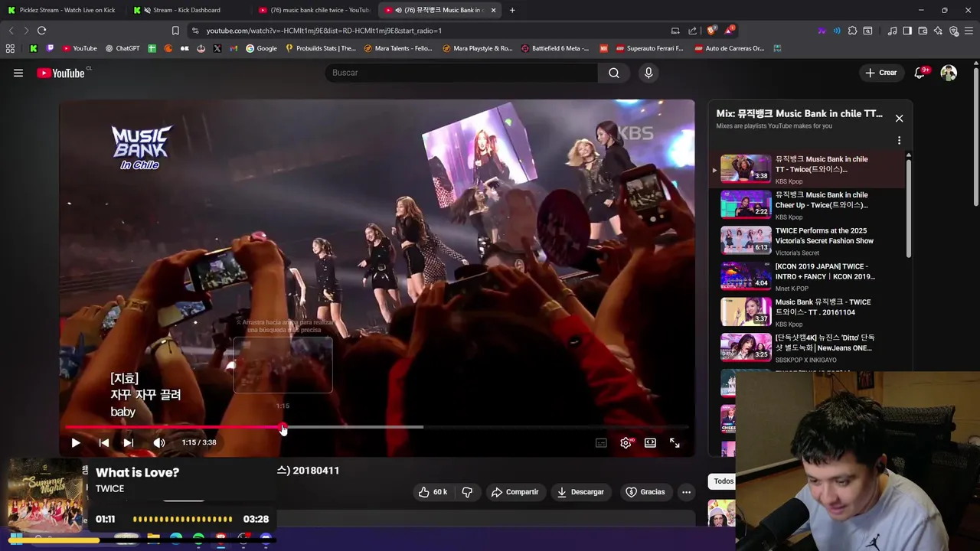Open Mix playlist options three-dot menu
The height and width of the screenshot is (551, 980).
[899, 141]
